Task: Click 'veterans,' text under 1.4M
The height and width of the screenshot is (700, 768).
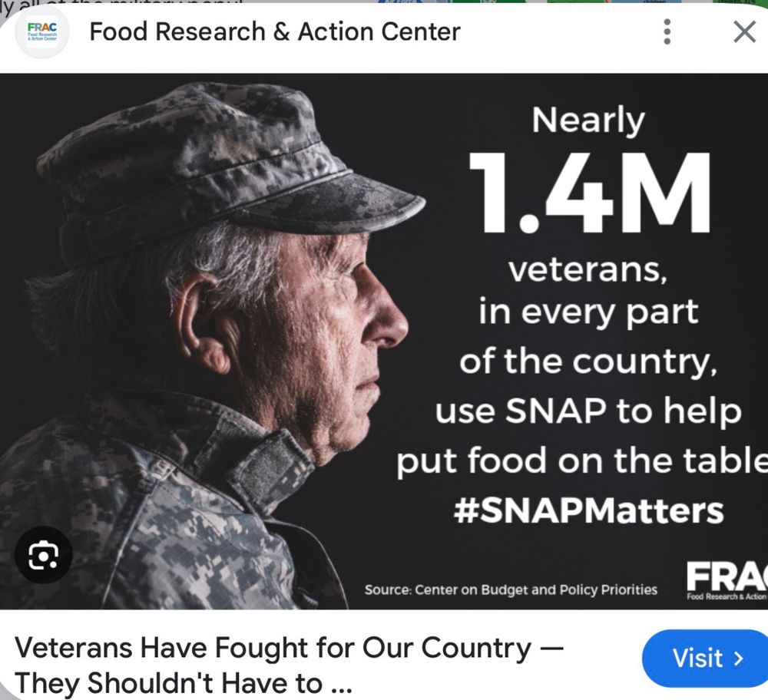Action: pos(588,270)
